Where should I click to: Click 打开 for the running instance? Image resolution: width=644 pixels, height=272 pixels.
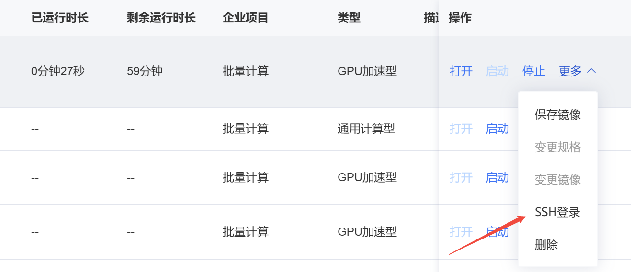point(461,71)
